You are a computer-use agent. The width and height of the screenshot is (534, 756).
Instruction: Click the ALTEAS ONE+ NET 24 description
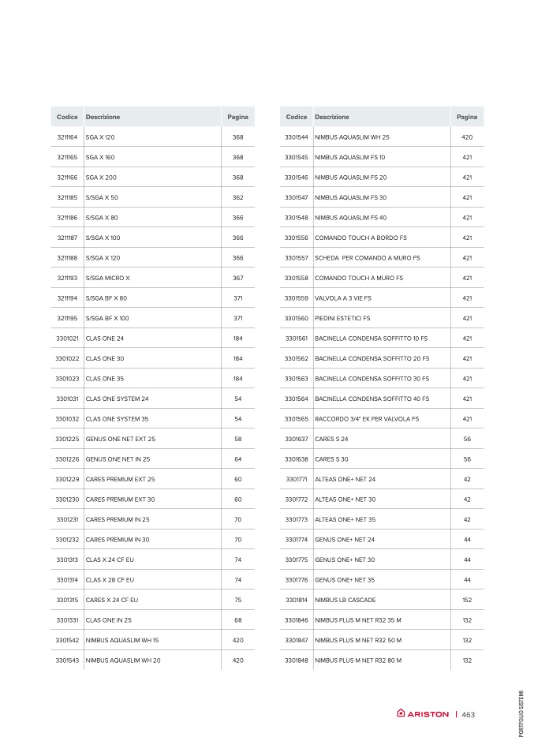[x=345, y=479]
